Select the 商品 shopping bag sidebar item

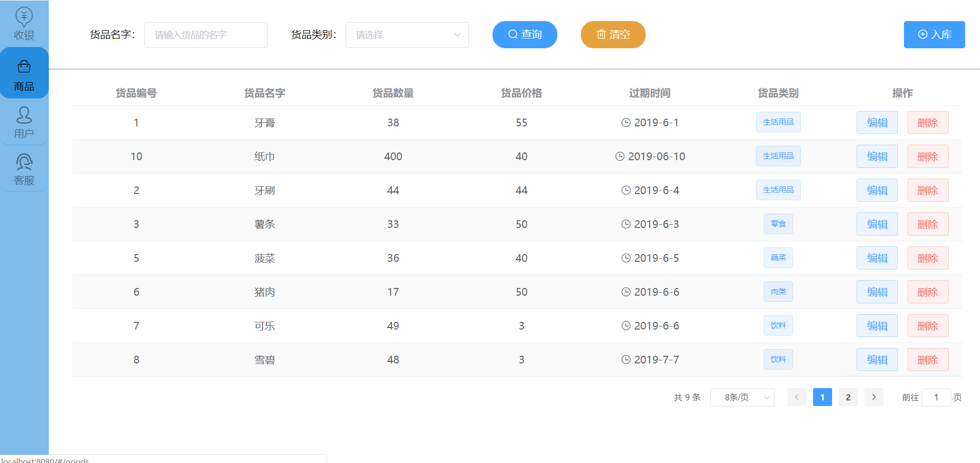24,73
